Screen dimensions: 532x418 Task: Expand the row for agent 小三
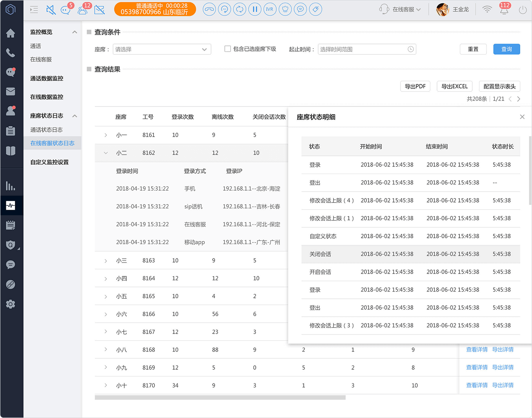[106, 261]
